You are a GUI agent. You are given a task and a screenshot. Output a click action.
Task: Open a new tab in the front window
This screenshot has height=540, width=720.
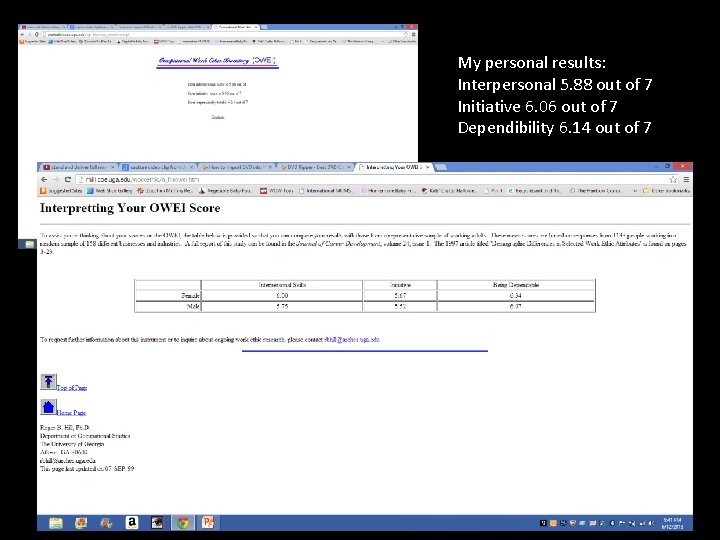(441, 167)
